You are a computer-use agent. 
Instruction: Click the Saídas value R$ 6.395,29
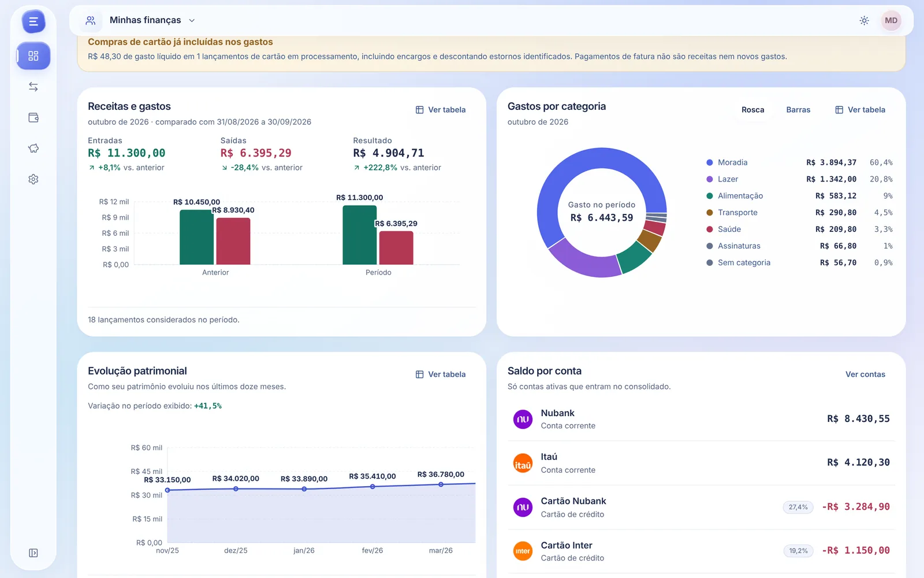click(256, 153)
